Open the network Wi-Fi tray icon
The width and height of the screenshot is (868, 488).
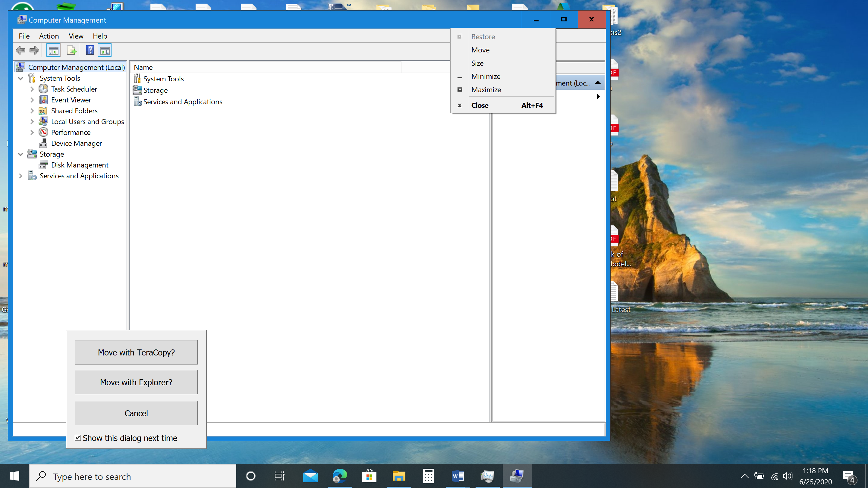[774, 476]
